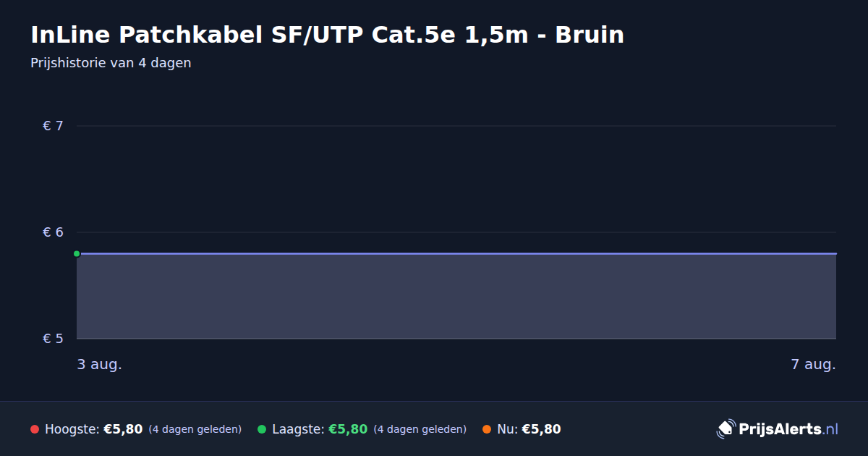
Task: Select the 3 aug. date label
Action: (x=100, y=365)
